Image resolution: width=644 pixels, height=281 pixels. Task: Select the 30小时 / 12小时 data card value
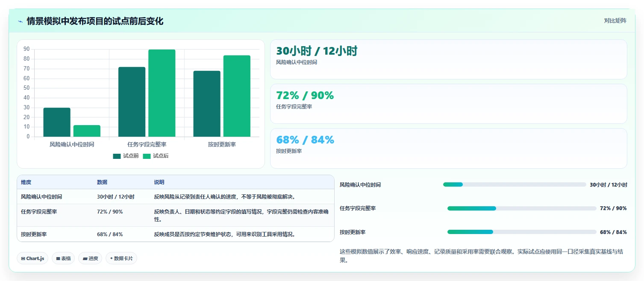(x=317, y=51)
